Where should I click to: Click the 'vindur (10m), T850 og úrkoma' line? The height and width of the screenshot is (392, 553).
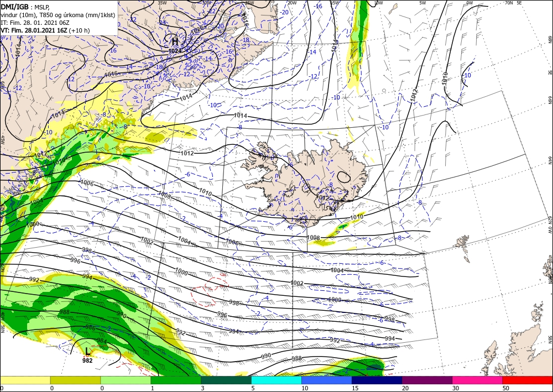point(58,15)
